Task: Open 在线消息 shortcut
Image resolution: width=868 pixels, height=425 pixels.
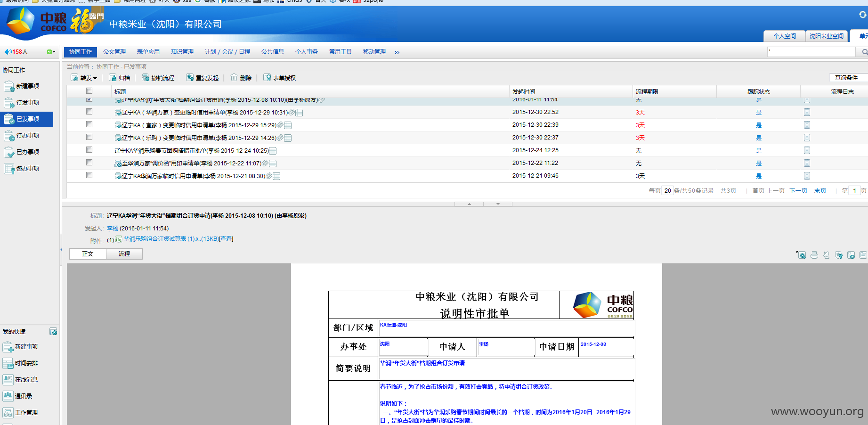Action: pyautogui.click(x=20, y=380)
